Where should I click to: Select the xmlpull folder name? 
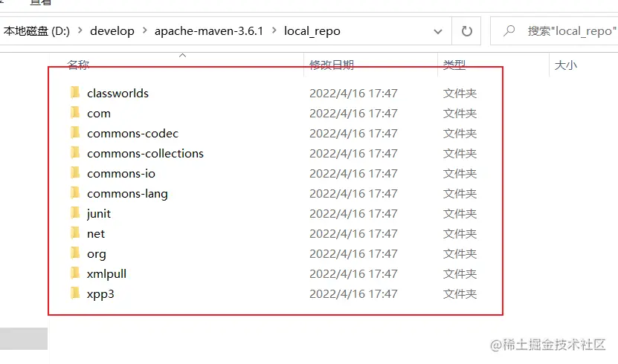[107, 274]
